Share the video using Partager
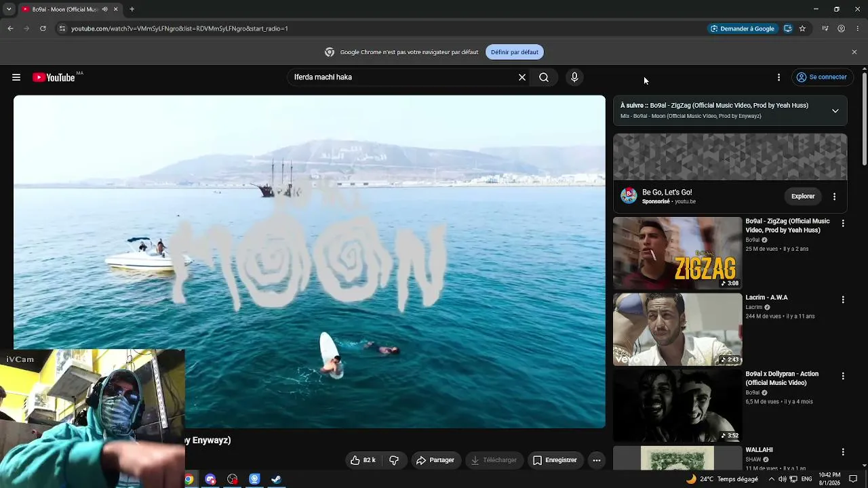Viewport: 868px width, 488px height. [x=435, y=460]
